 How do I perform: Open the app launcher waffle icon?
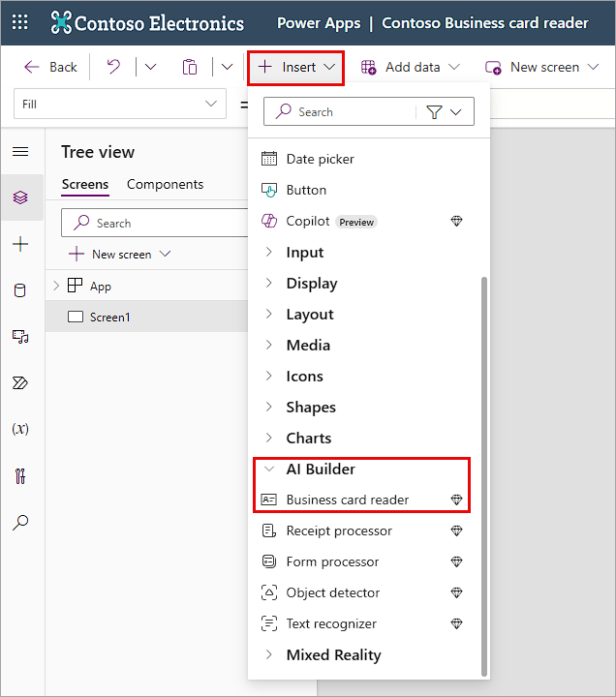click(x=20, y=23)
